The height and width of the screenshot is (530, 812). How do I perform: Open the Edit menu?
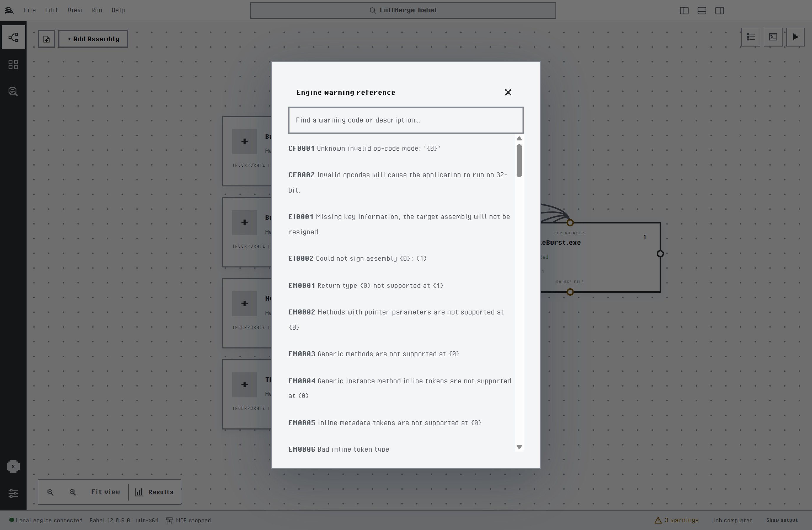(51, 10)
